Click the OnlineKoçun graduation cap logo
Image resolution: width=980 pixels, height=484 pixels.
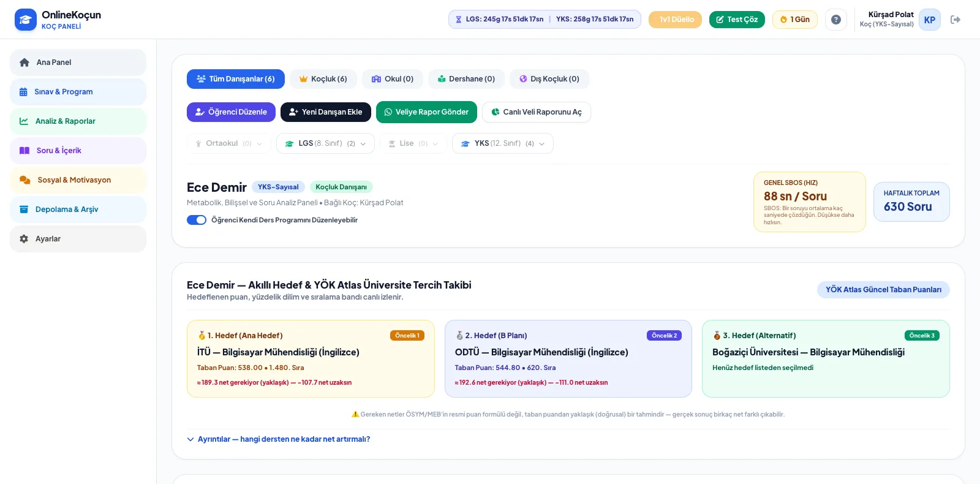tap(26, 20)
